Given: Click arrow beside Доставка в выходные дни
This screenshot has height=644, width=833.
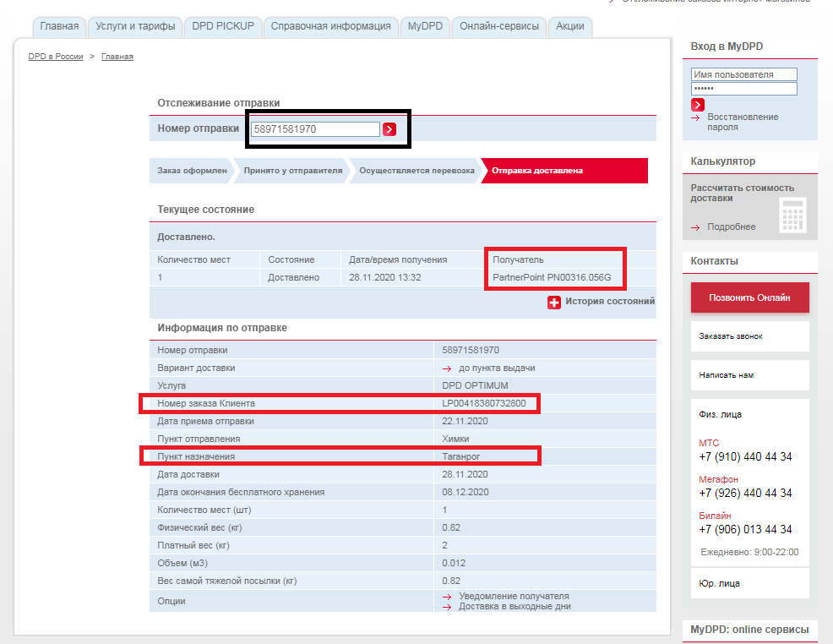Looking at the screenshot, I should [x=447, y=607].
